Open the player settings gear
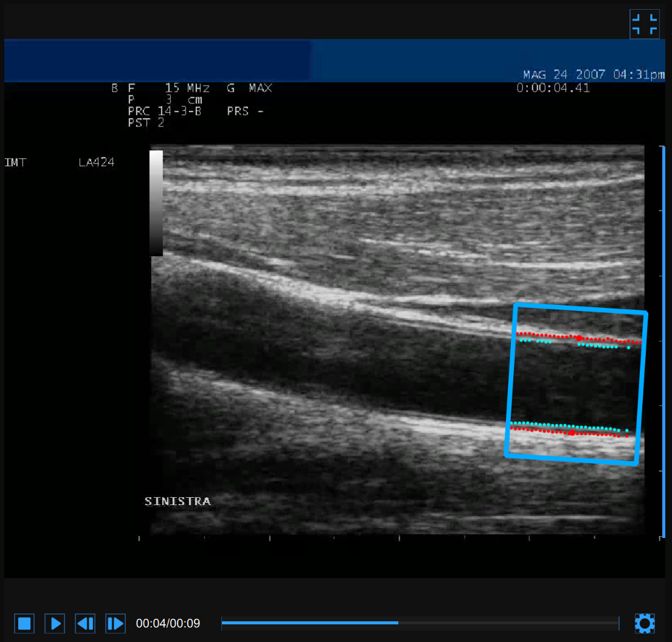672x642 pixels. (644, 623)
